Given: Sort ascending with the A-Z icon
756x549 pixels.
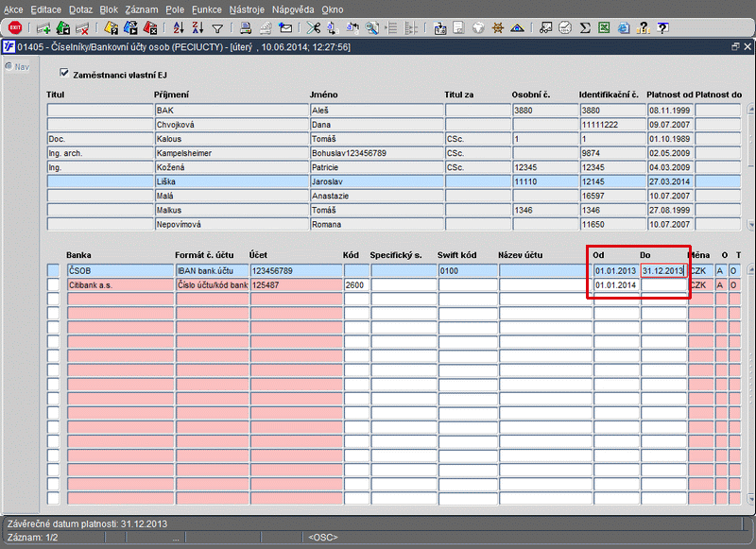Looking at the screenshot, I should [178, 28].
